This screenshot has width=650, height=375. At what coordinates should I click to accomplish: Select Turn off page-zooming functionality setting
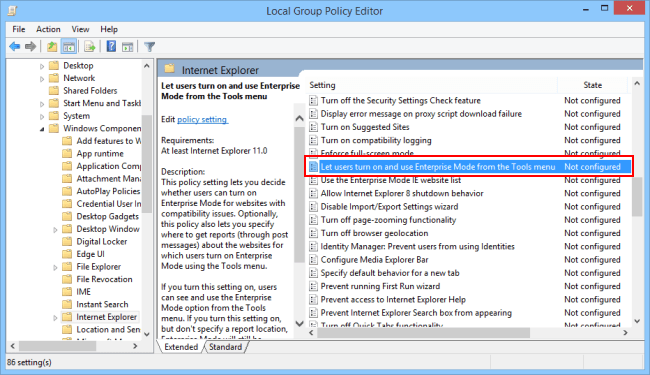388,220
